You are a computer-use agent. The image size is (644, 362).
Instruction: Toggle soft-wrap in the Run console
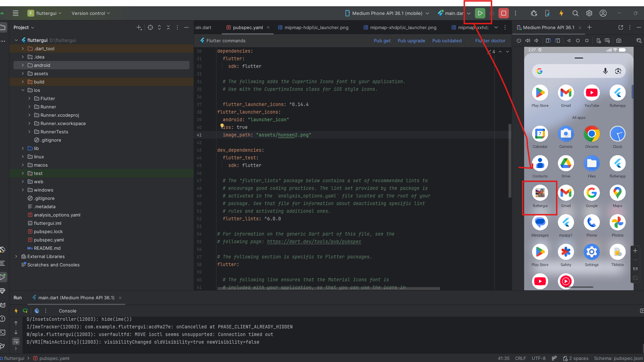[16, 342]
